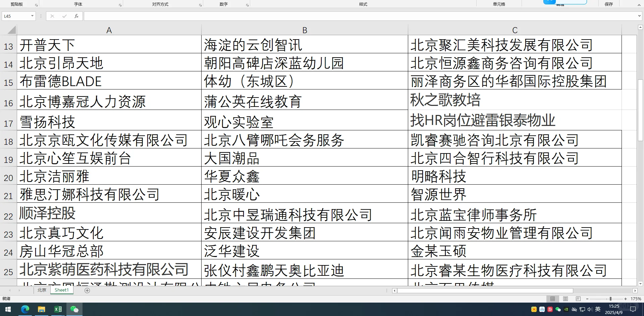Open the Name Box dropdown arrow
Viewport: 644px width, 316px height.
[32, 16]
